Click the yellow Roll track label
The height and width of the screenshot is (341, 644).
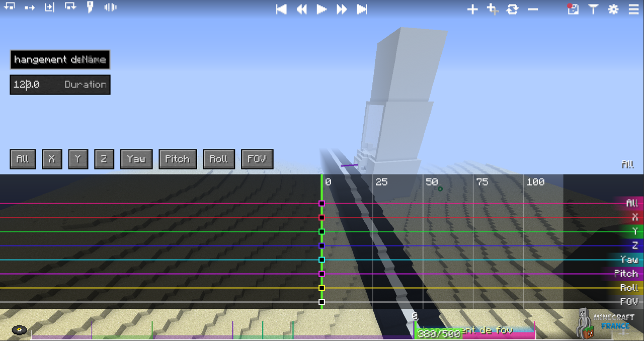[629, 288]
